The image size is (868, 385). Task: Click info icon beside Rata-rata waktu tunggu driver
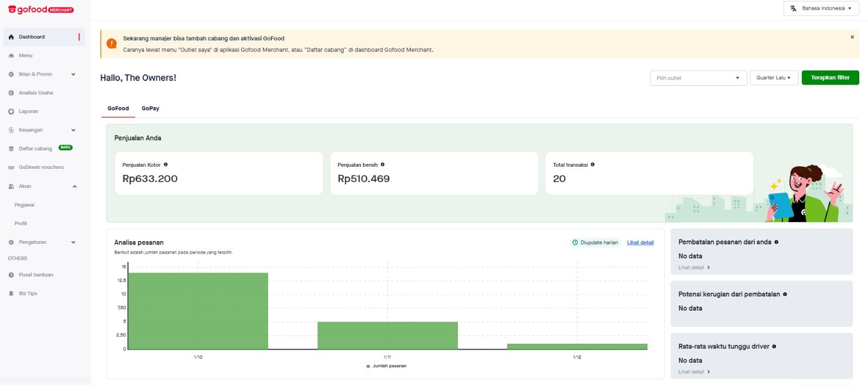point(774,346)
